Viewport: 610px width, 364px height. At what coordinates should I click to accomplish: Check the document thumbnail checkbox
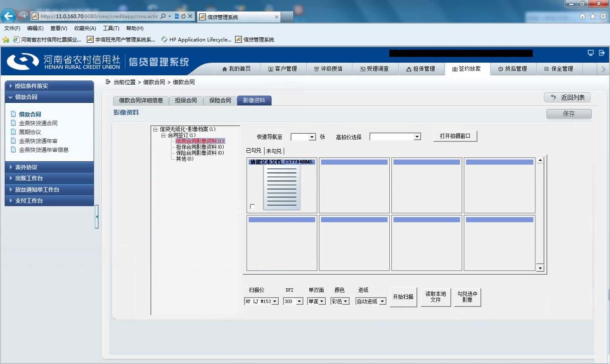(x=252, y=207)
